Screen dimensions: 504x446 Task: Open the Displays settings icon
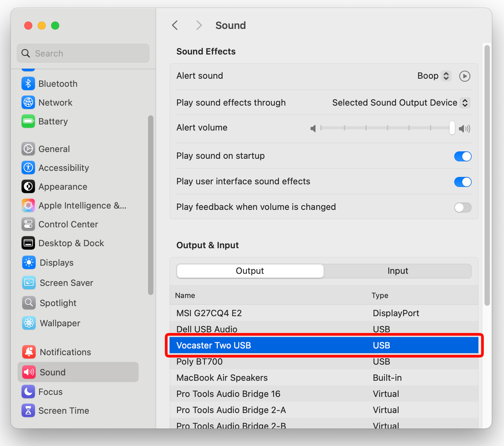click(x=29, y=262)
